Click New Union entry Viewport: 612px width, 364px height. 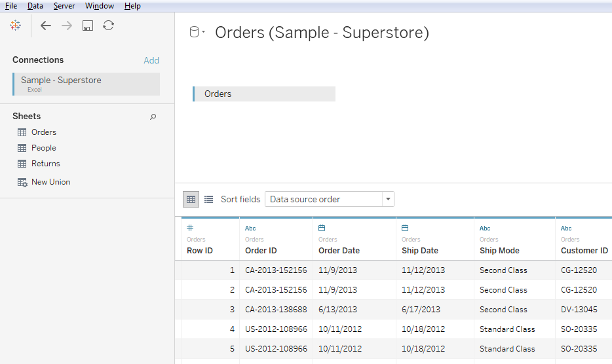tap(50, 182)
